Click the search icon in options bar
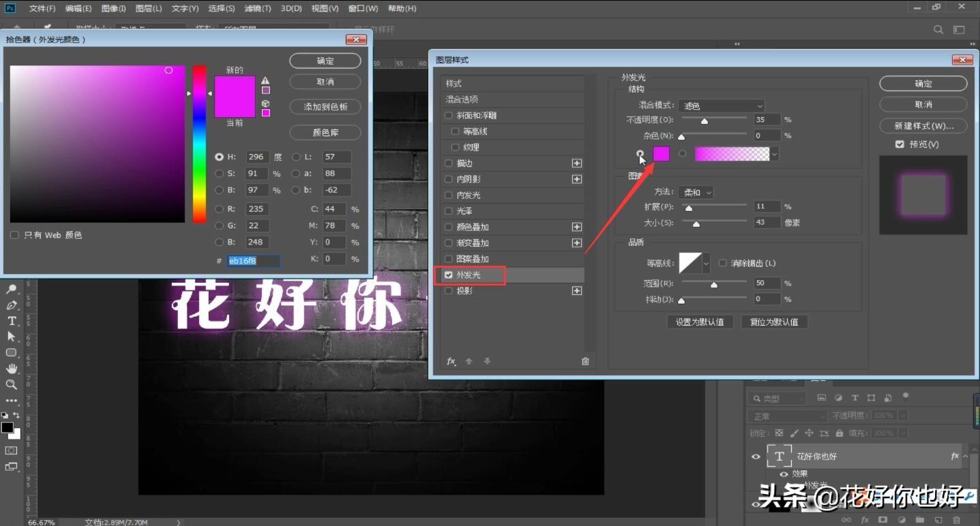Image resolution: width=980 pixels, height=526 pixels. pos(938,30)
